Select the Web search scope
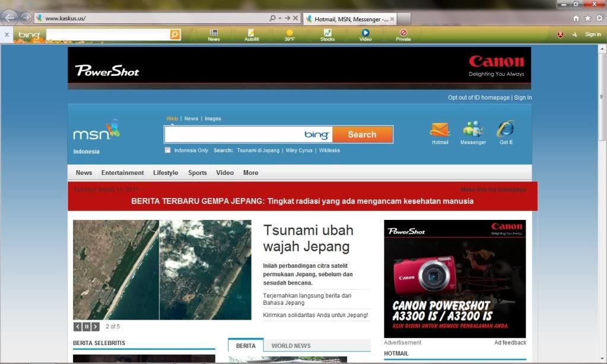 [172, 119]
